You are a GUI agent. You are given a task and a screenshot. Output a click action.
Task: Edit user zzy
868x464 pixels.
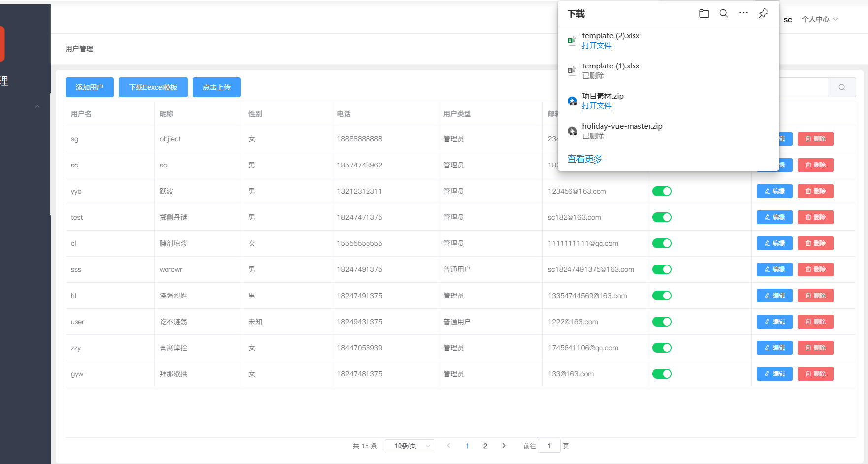pos(774,348)
